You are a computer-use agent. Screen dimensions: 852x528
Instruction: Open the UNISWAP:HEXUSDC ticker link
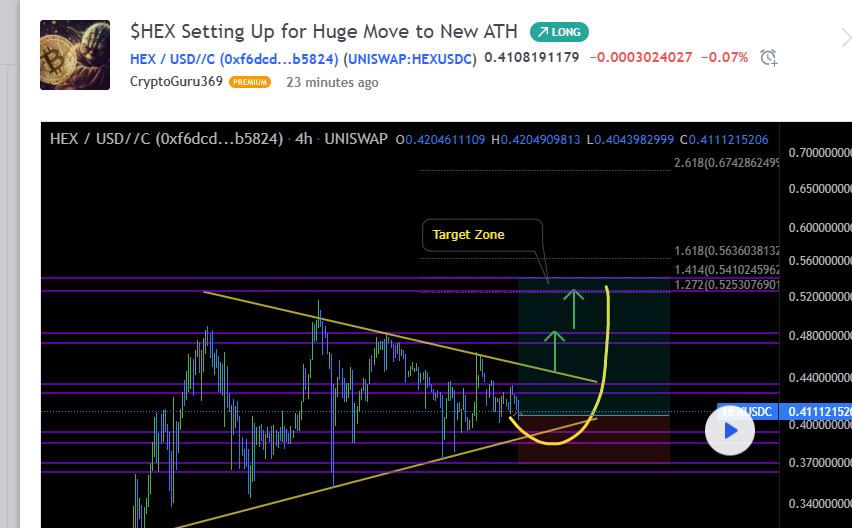point(410,59)
